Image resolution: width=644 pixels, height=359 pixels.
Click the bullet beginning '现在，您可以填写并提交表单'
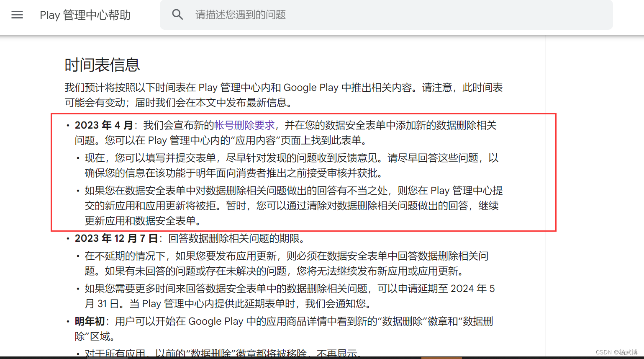click(x=292, y=165)
